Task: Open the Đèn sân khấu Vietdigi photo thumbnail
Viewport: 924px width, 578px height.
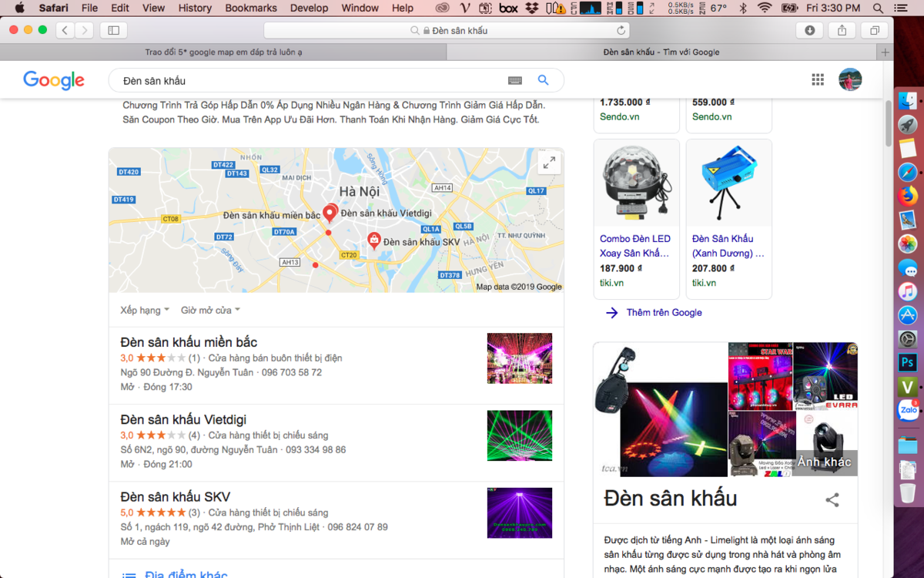Action: tap(520, 435)
